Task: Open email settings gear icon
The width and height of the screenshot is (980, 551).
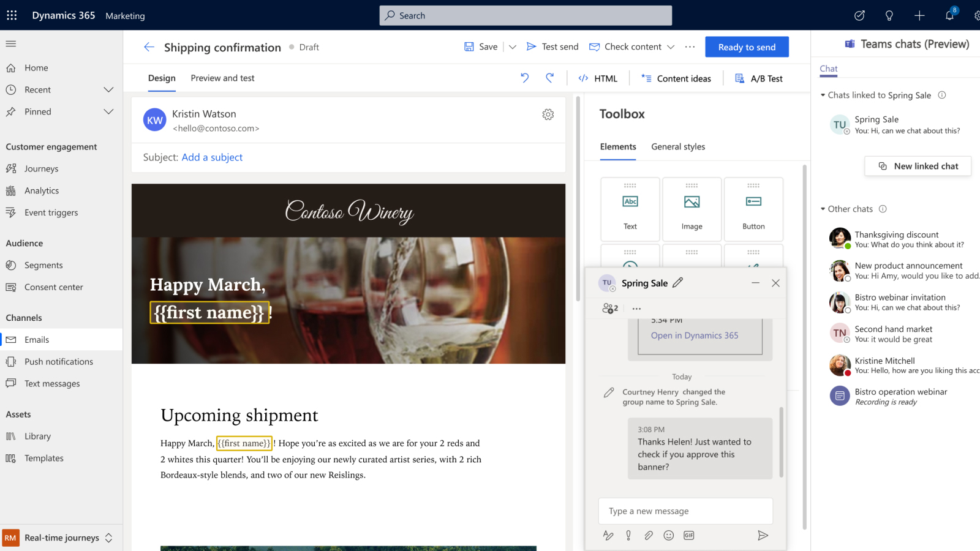Action: tap(548, 114)
